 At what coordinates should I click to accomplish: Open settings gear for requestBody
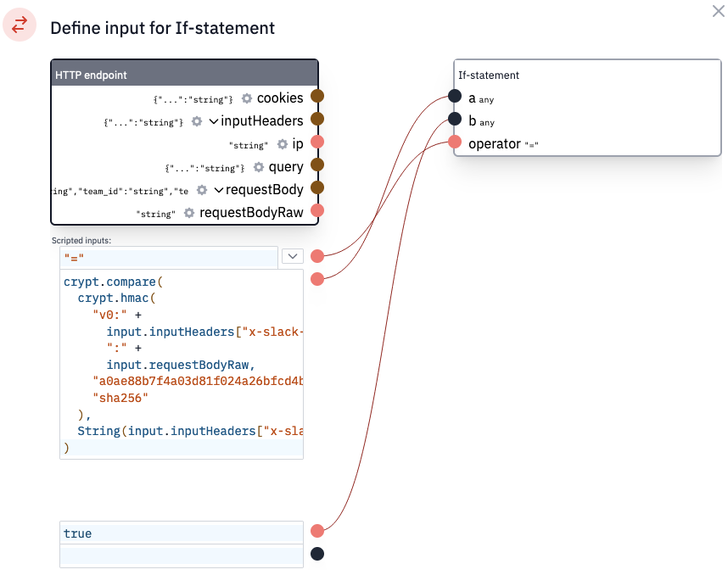201,190
